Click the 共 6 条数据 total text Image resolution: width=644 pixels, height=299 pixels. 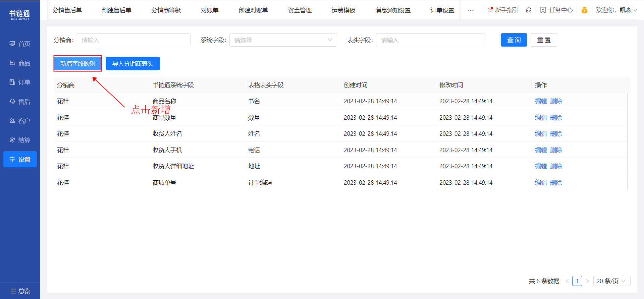click(544, 281)
